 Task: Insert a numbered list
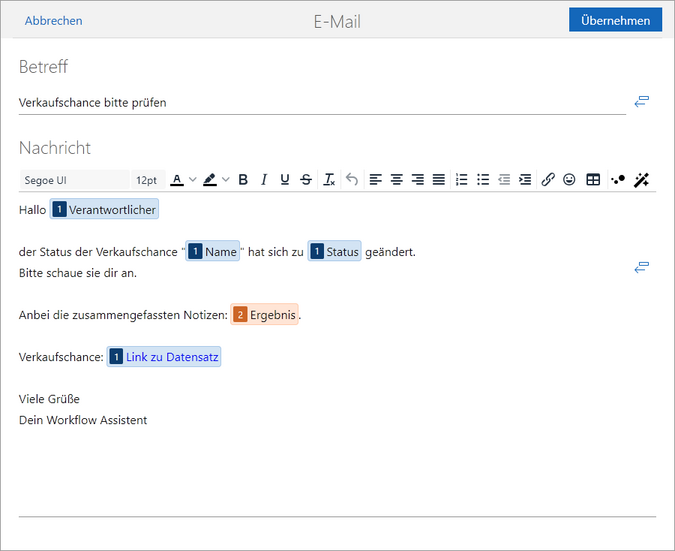point(461,180)
